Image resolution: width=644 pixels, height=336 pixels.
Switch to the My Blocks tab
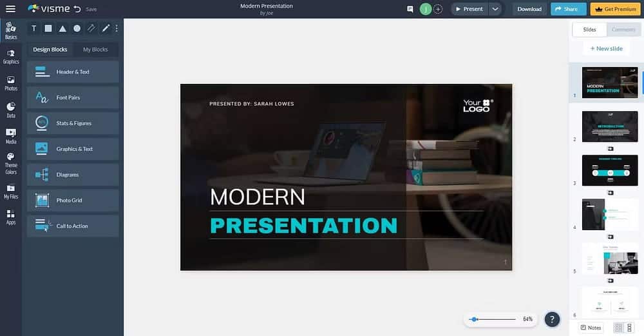point(95,50)
